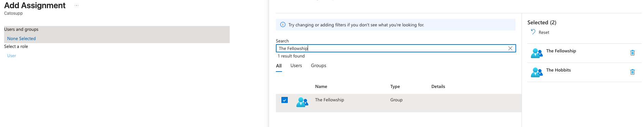Click the Type column header

pyautogui.click(x=395, y=86)
